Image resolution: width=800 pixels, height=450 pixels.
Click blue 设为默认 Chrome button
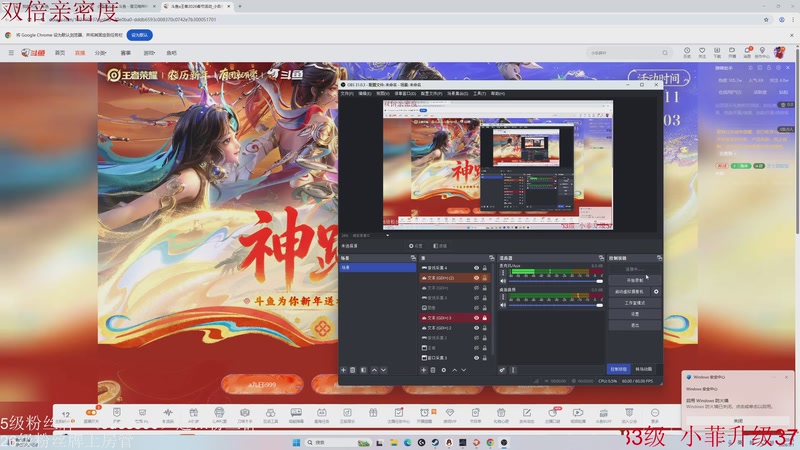click(139, 35)
